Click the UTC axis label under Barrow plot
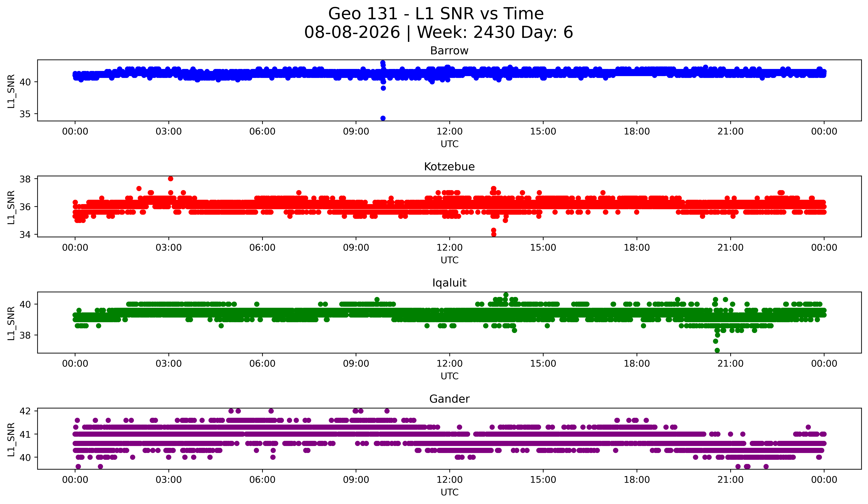This screenshot has width=868, height=504. 450,144
